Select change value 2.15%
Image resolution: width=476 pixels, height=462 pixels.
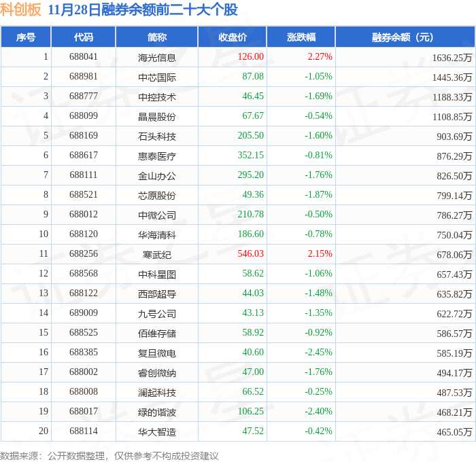coord(320,254)
